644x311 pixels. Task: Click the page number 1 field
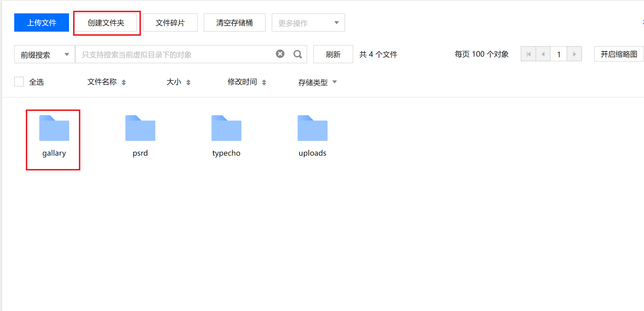coord(558,54)
